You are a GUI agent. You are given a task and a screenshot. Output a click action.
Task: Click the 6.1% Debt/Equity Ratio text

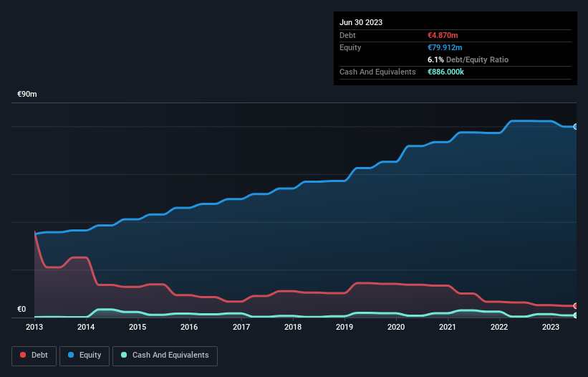468,59
